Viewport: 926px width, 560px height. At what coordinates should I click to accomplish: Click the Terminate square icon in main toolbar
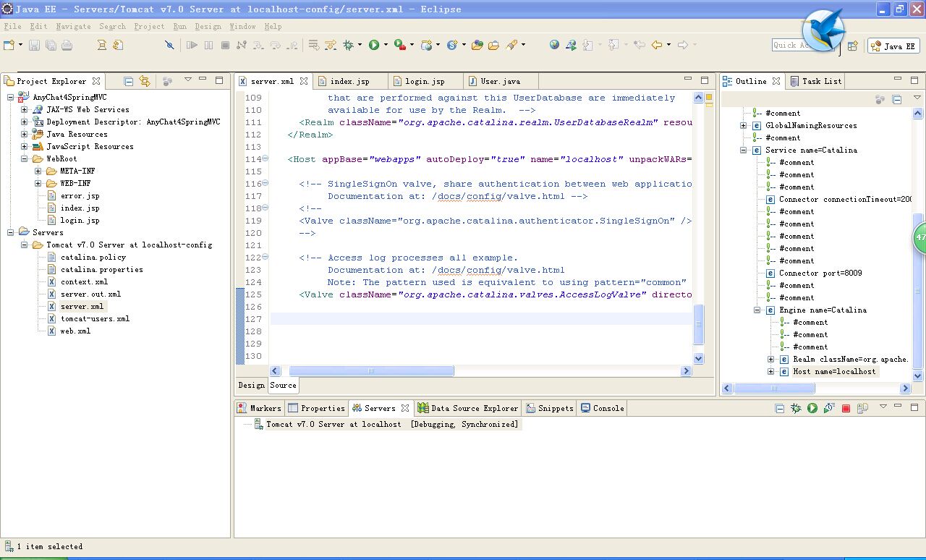225,45
